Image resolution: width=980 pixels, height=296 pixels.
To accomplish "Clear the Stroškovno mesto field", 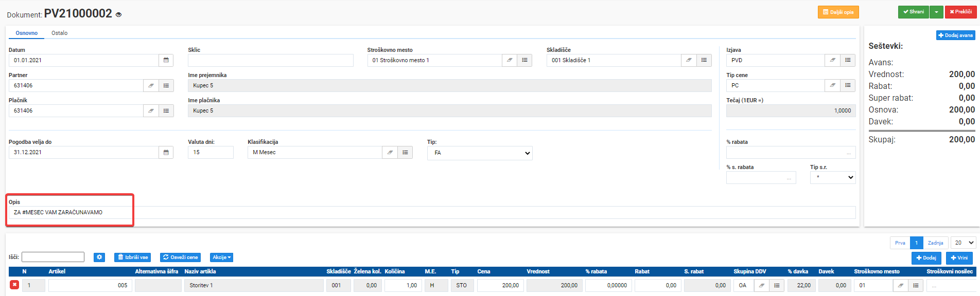I will click(510, 60).
